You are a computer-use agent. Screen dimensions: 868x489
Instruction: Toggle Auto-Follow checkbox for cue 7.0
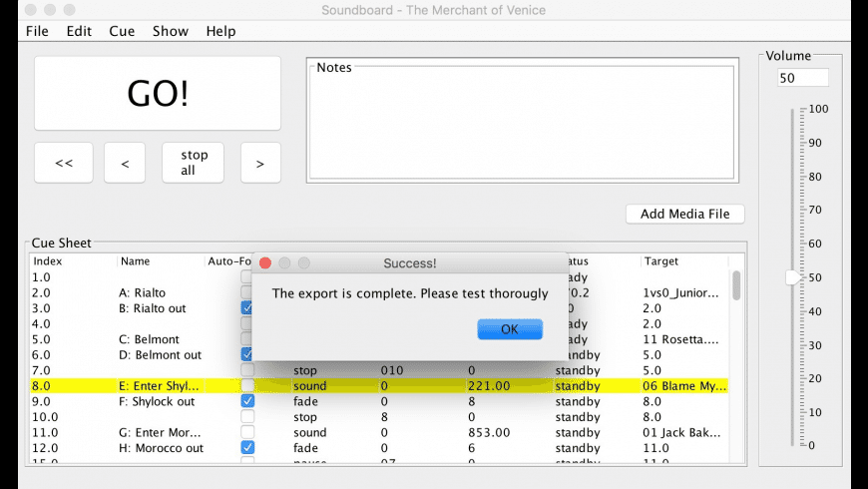pyautogui.click(x=247, y=370)
